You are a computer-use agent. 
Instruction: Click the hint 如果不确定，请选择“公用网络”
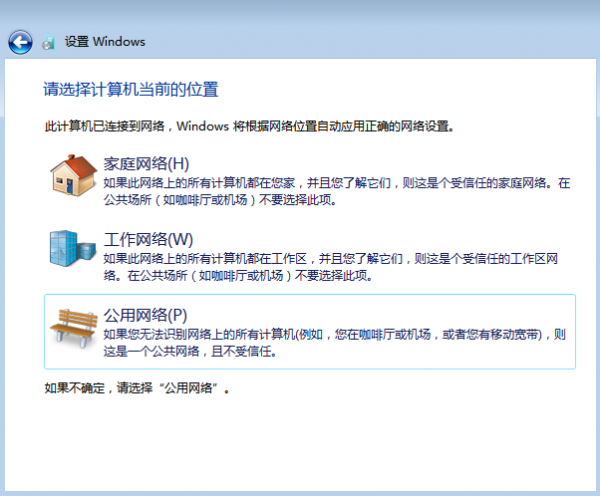137,388
